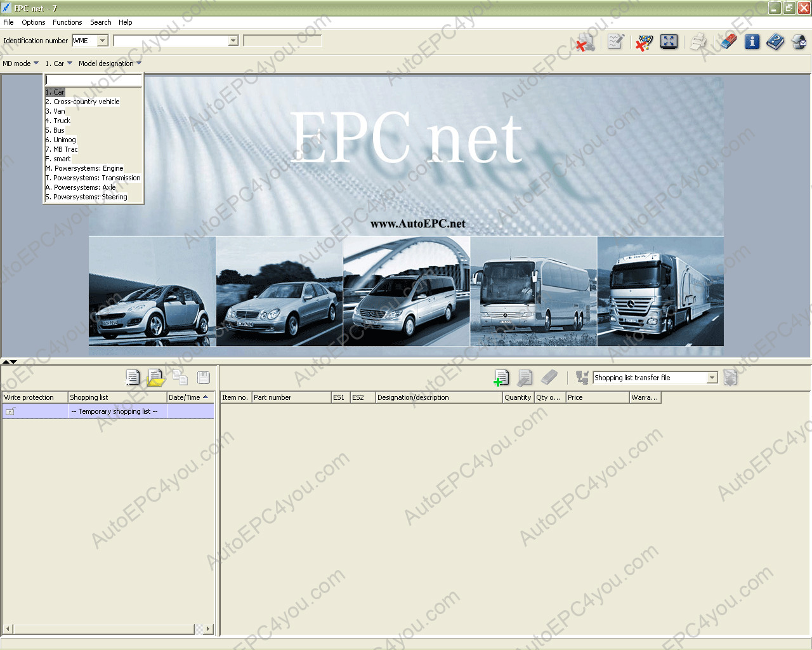Click the globe with envelope icon
812x650 pixels.
tap(799, 42)
